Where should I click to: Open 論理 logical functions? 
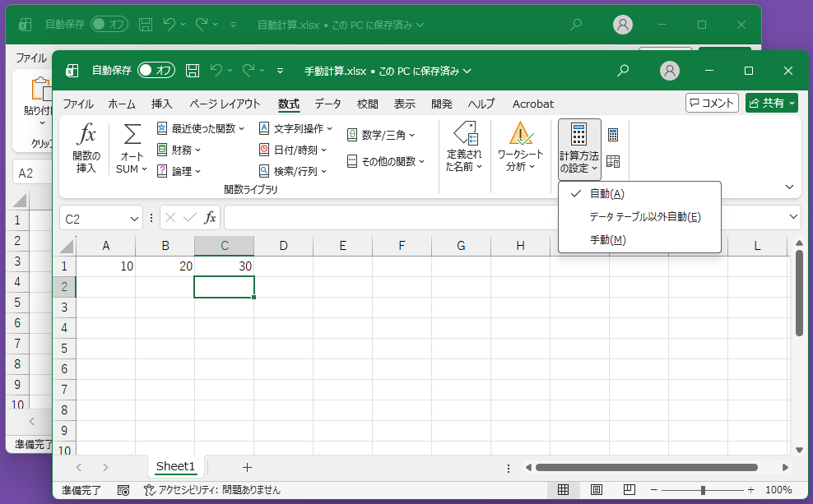179,172
